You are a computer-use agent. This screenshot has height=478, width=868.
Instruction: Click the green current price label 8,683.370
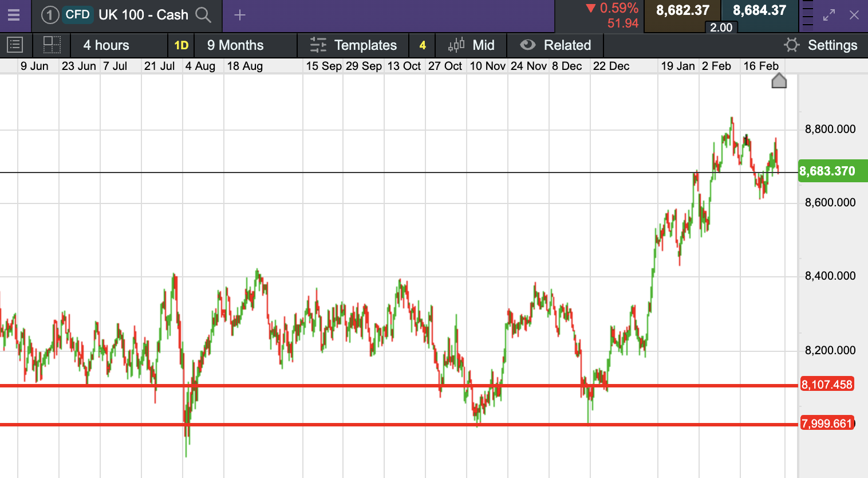point(833,171)
